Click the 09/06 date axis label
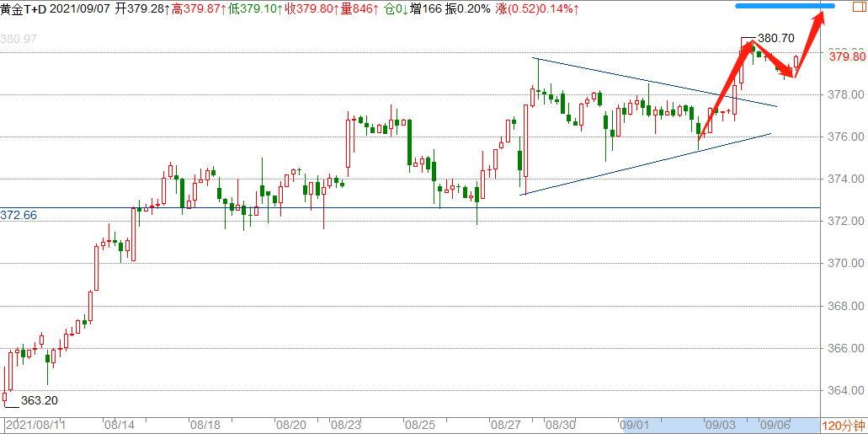 (x=774, y=426)
